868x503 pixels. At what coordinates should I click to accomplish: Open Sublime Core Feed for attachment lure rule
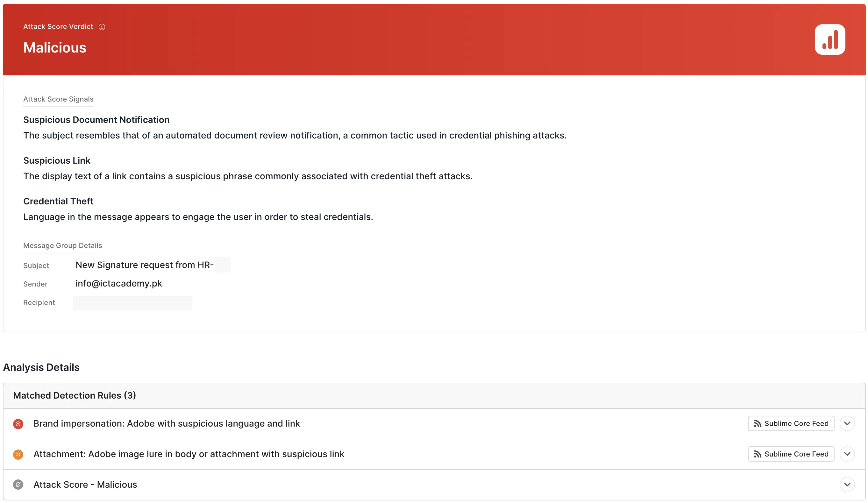point(796,454)
